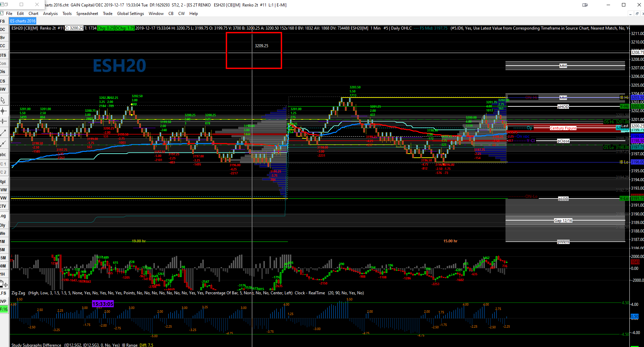Click the purple 15:33:05 clock label
The image size is (644, 347).
coord(103,304)
